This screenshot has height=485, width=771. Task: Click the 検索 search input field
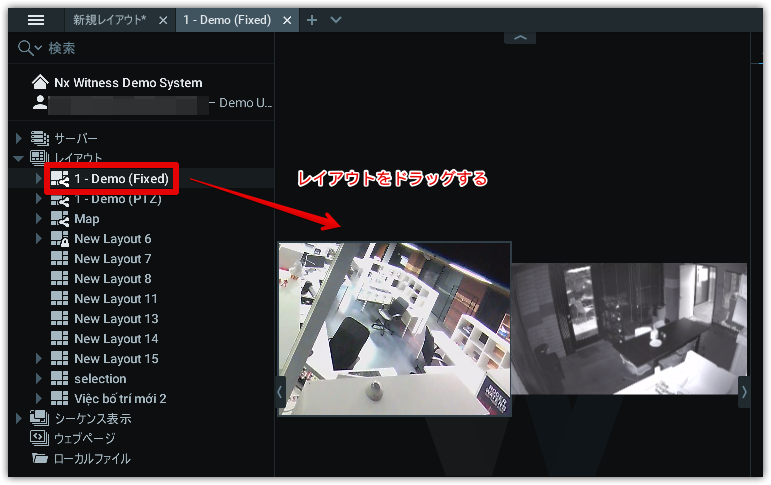150,48
